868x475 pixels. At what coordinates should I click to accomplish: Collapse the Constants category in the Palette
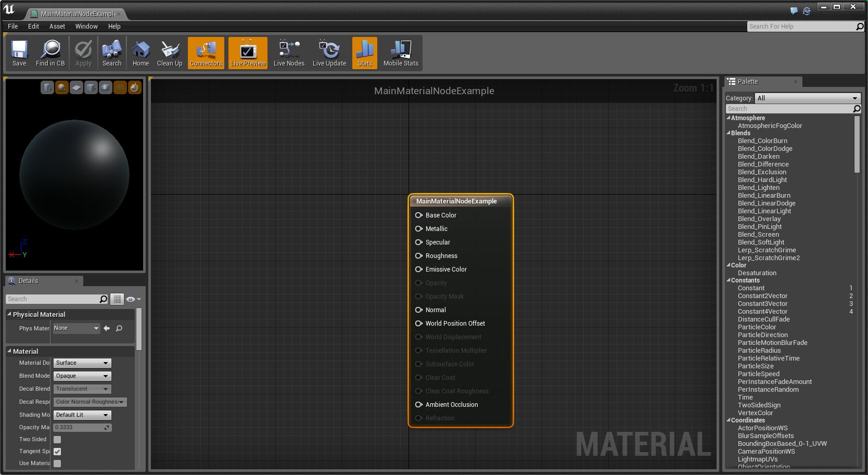pyautogui.click(x=728, y=280)
